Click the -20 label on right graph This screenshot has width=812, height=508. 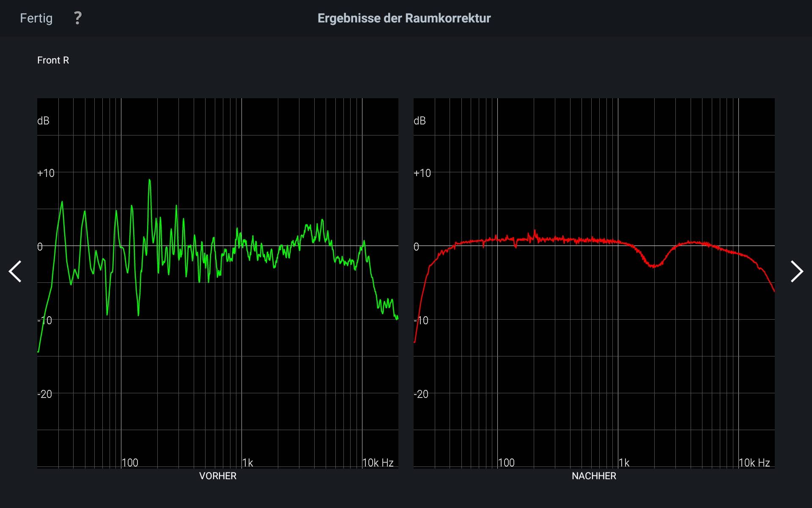click(x=421, y=394)
